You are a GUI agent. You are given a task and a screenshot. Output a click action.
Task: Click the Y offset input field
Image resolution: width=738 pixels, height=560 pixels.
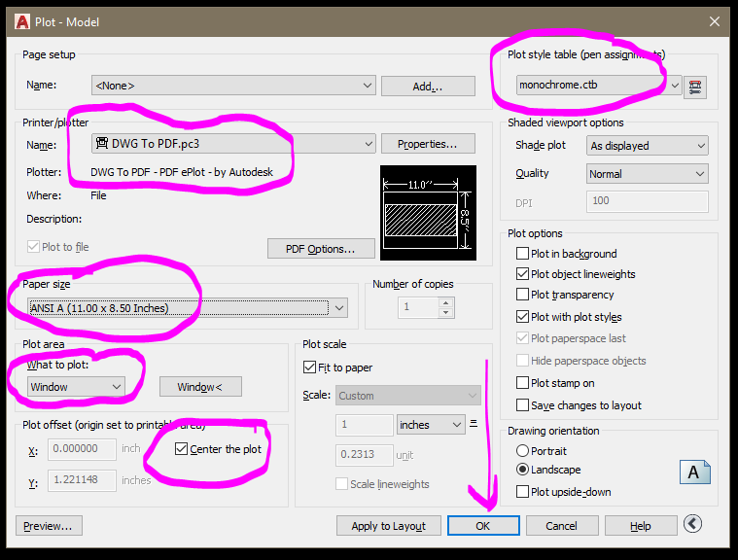pos(82,480)
